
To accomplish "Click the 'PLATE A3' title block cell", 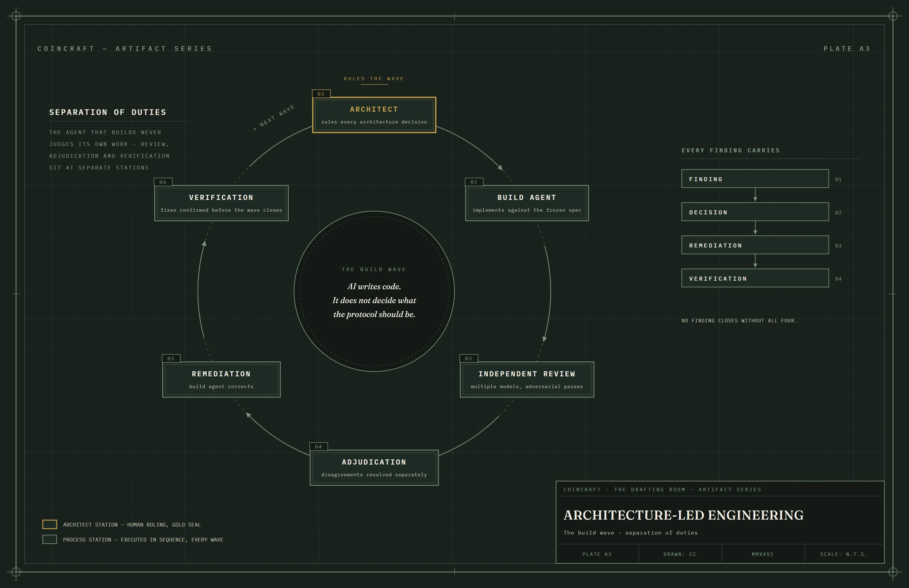I will click(597, 554).
